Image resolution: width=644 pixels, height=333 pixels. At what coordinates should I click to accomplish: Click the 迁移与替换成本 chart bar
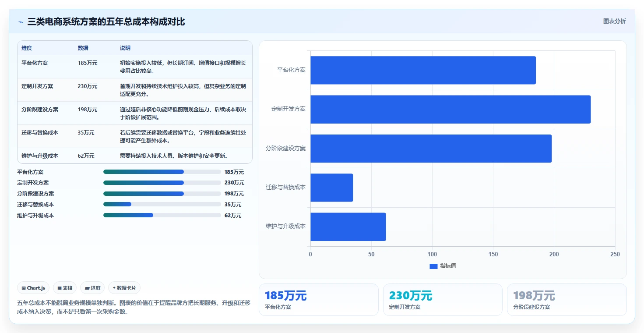point(331,188)
